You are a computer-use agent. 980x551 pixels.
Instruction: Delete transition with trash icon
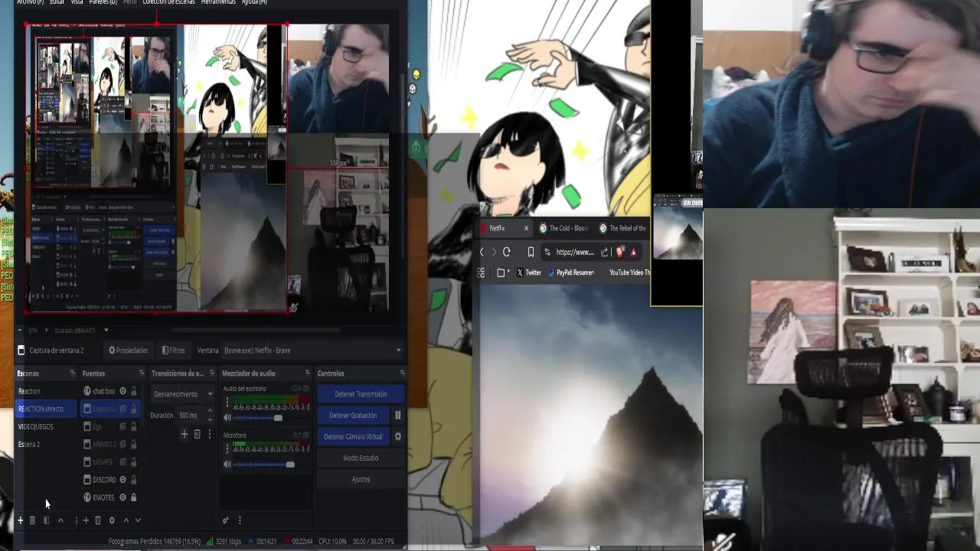[x=197, y=434]
